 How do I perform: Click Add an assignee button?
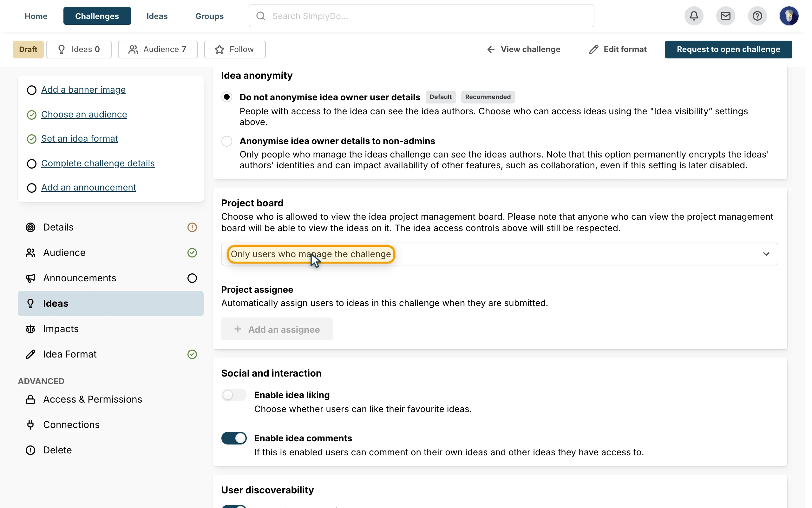(277, 329)
